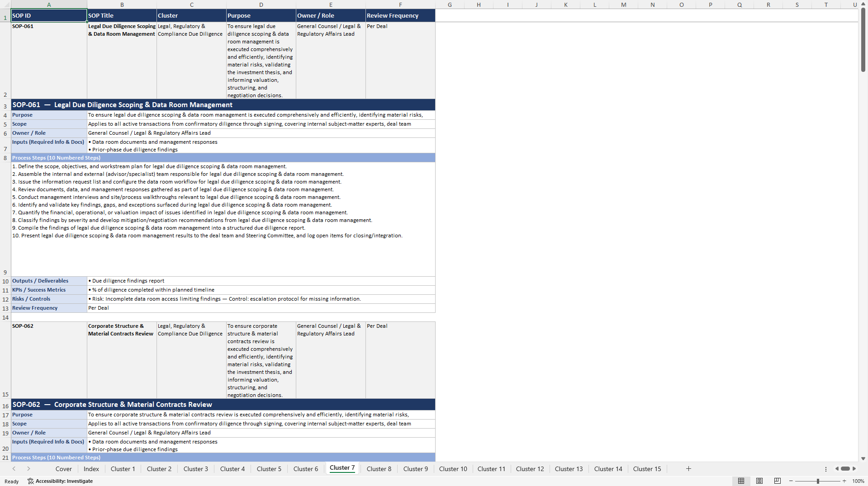Open the Cover sheet tab
The height and width of the screenshot is (486, 868).
pyautogui.click(x=64, y=469)
